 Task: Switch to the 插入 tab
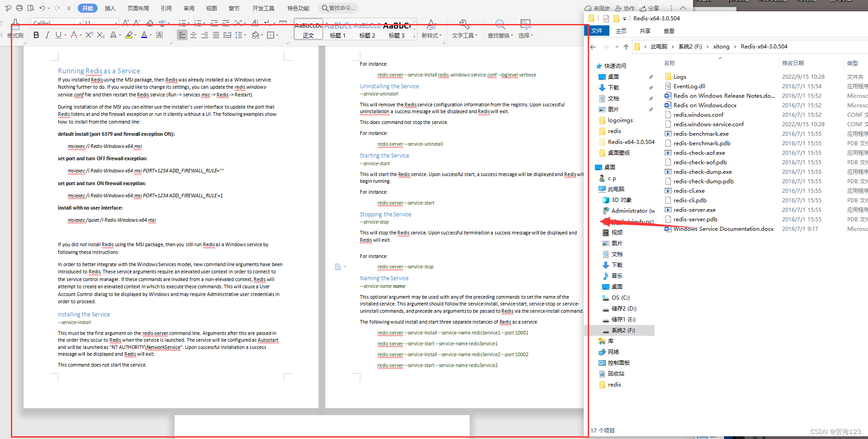coord(110,8)
